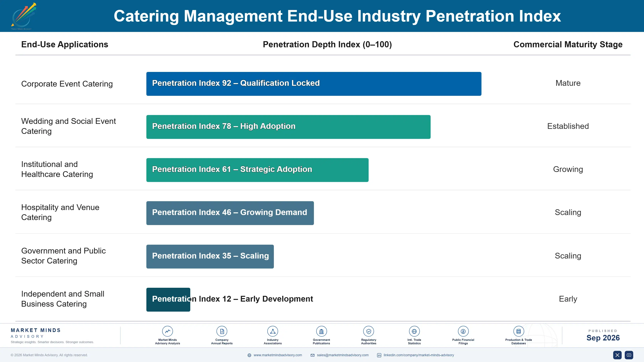Click the Government Publications icon

[321, 331]
